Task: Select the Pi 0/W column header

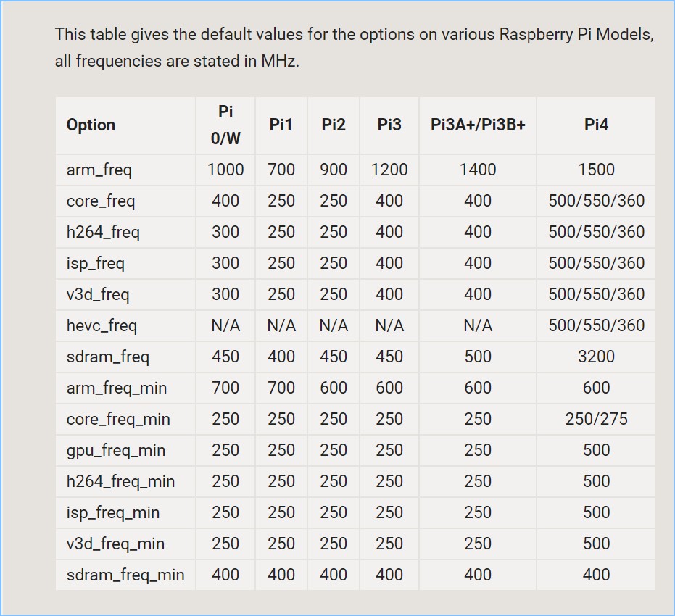Action: coord(225,125)
